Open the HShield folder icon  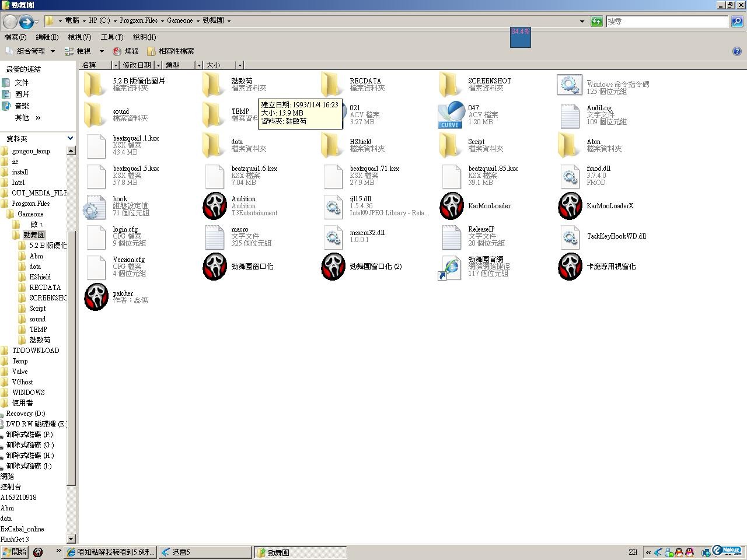click(332, 145)
